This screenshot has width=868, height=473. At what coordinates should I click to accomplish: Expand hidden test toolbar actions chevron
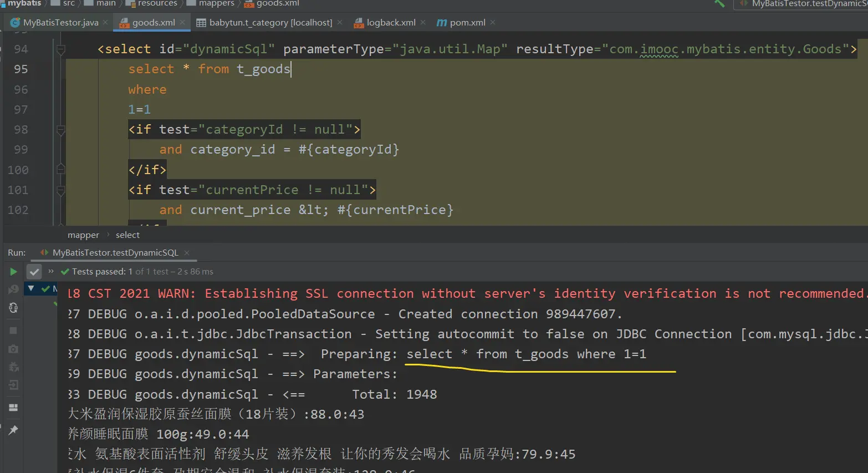tap(51, 271)
